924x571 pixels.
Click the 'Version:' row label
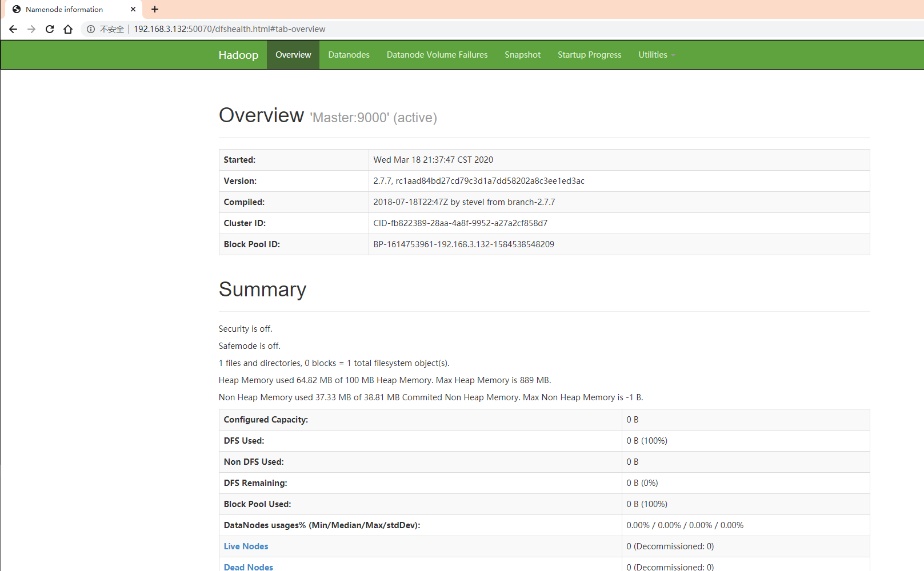[x=240, y=181]
